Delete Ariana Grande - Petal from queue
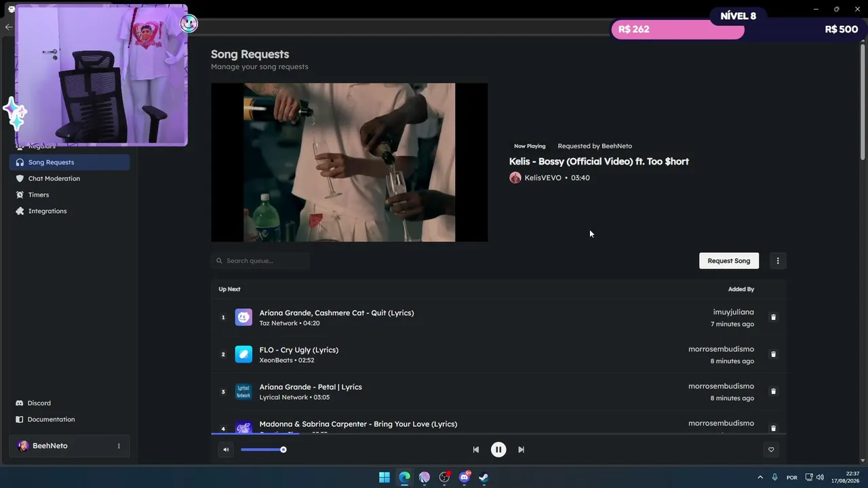Viewport: 868px width, 488px height. pyautogui.click(x=773, y=392)
